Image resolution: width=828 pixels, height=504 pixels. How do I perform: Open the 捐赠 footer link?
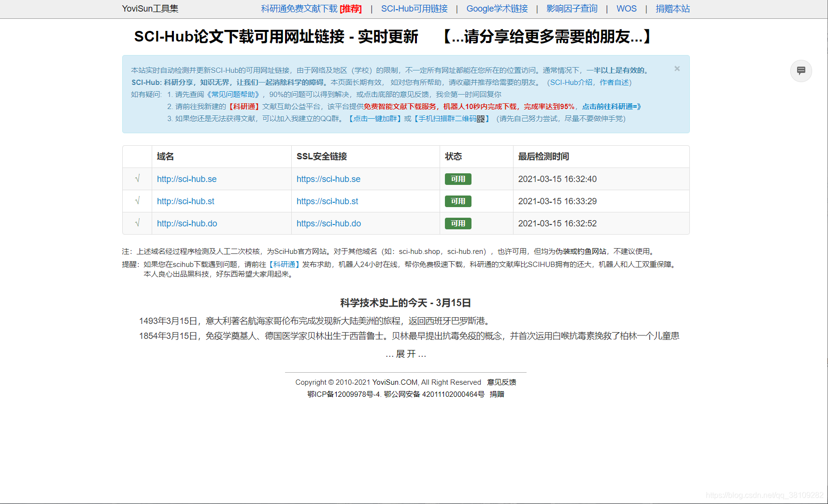(497, 394)
